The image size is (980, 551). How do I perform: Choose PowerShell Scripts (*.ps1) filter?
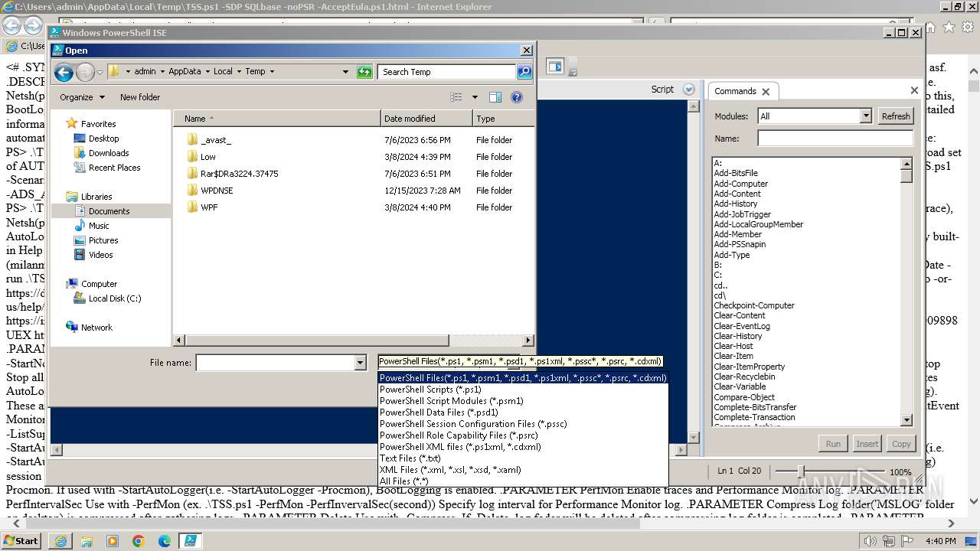click(430, 390)
